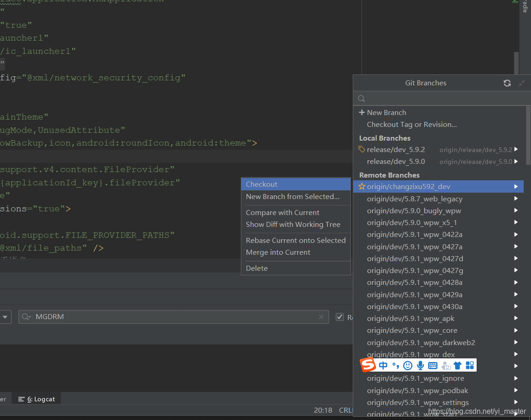Click the editor vertical scrollbar thumb
The image size is (531, 420).
(516, 63)
